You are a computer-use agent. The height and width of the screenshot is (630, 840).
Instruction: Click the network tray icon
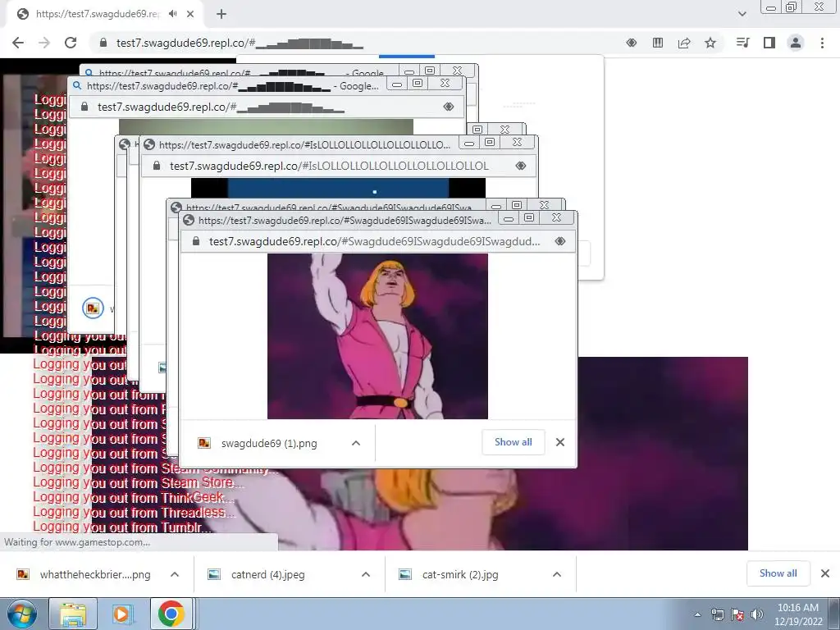point(717,614)
